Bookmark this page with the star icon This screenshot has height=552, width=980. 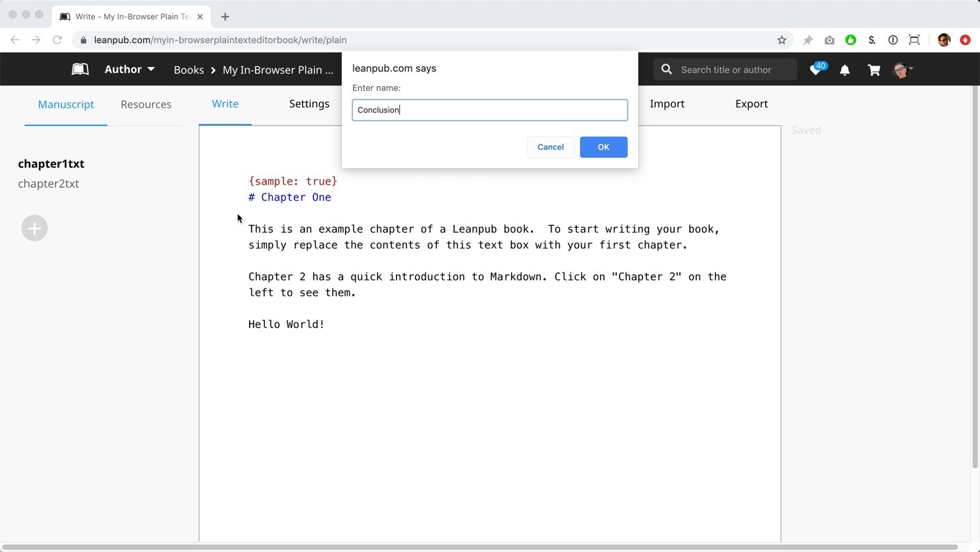point(782,40)
